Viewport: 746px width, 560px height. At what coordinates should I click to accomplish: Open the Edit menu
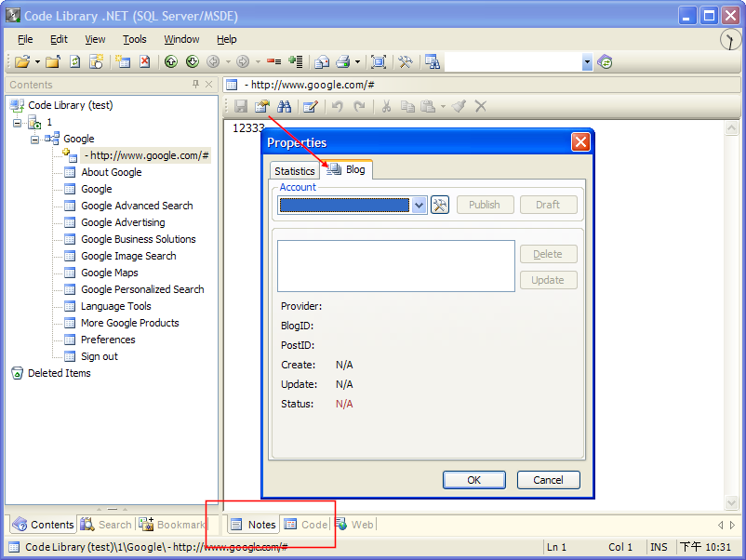point(59,39)
